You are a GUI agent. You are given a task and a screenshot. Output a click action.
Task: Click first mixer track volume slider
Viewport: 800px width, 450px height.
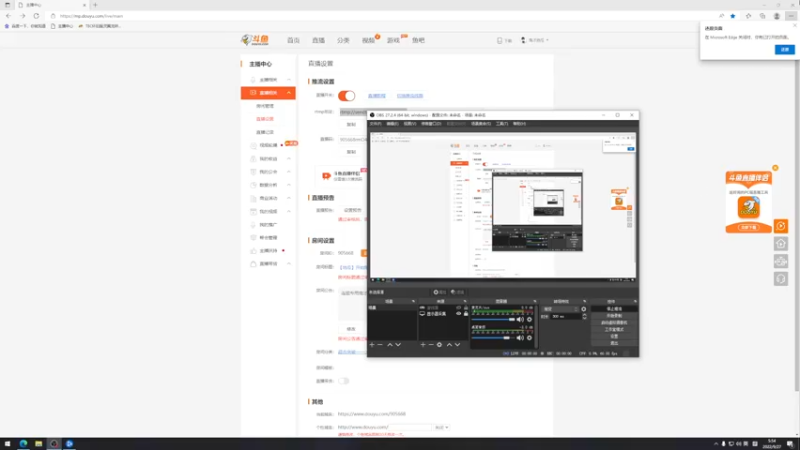pos(493,319)
